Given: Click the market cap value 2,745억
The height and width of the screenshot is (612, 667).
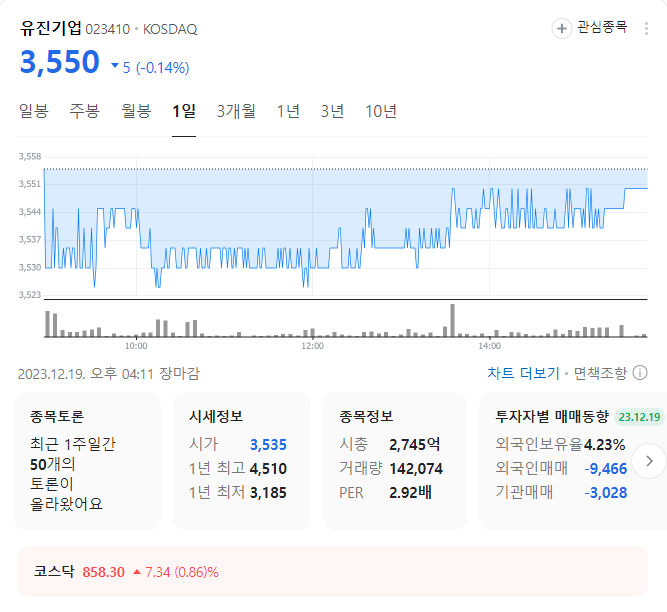Looking at the screenshot, I should point(414,445).
